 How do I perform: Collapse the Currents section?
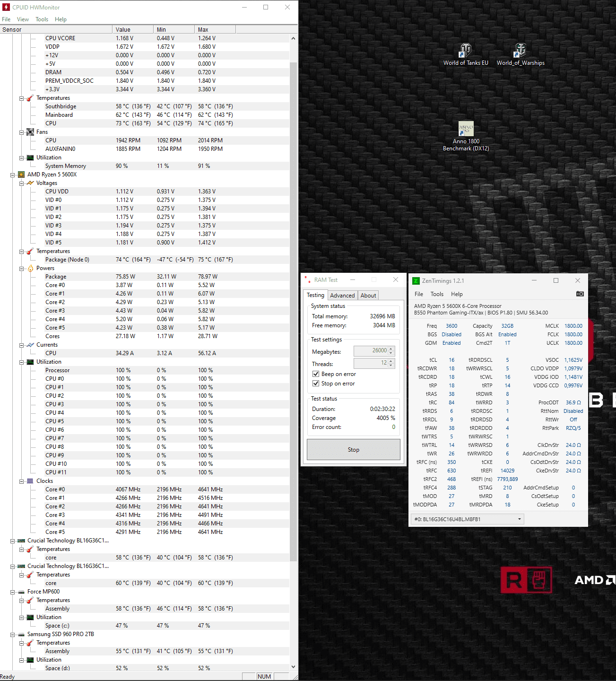tap(22, 345)
